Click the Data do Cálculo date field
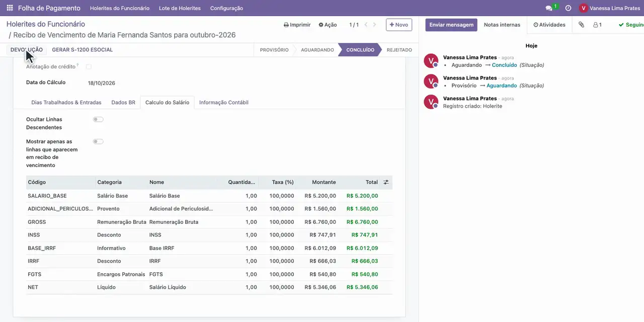The height and width of the screenshot is (322, 644). (102, 83)
